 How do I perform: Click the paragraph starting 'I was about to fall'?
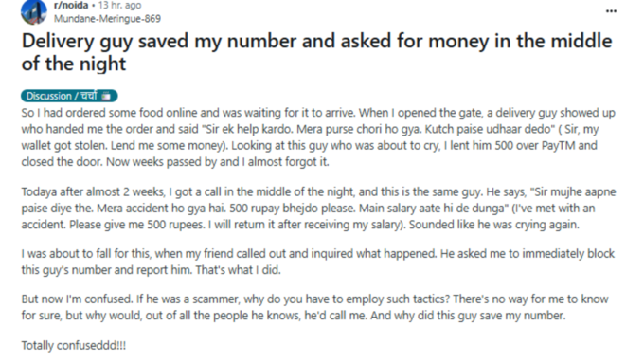318,262
